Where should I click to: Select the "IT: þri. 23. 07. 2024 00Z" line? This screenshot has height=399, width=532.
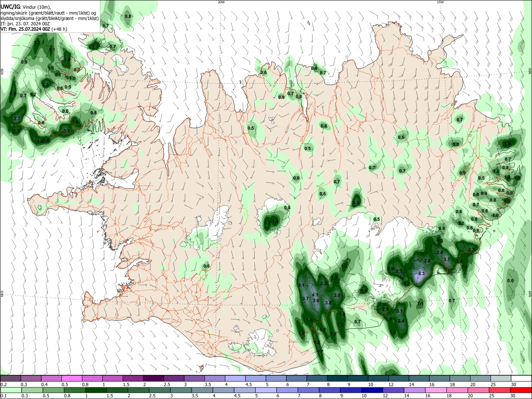coord(26,24)
